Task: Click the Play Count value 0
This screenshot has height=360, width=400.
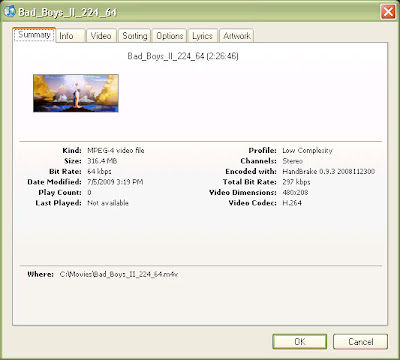Action: [x=89, y=193]
